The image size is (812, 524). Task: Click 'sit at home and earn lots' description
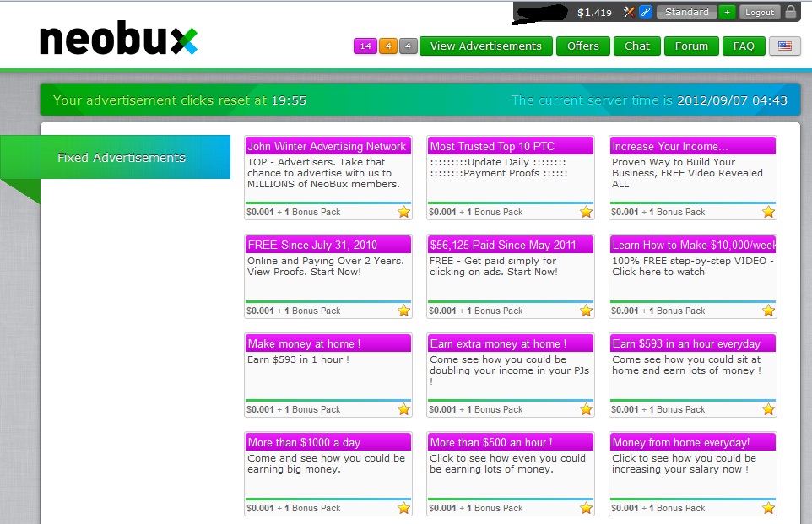pyautogui.click(x=687, y=365)
